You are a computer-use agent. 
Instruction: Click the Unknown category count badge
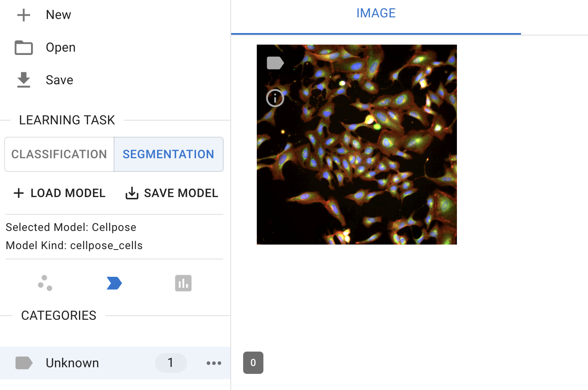[171, 363]
